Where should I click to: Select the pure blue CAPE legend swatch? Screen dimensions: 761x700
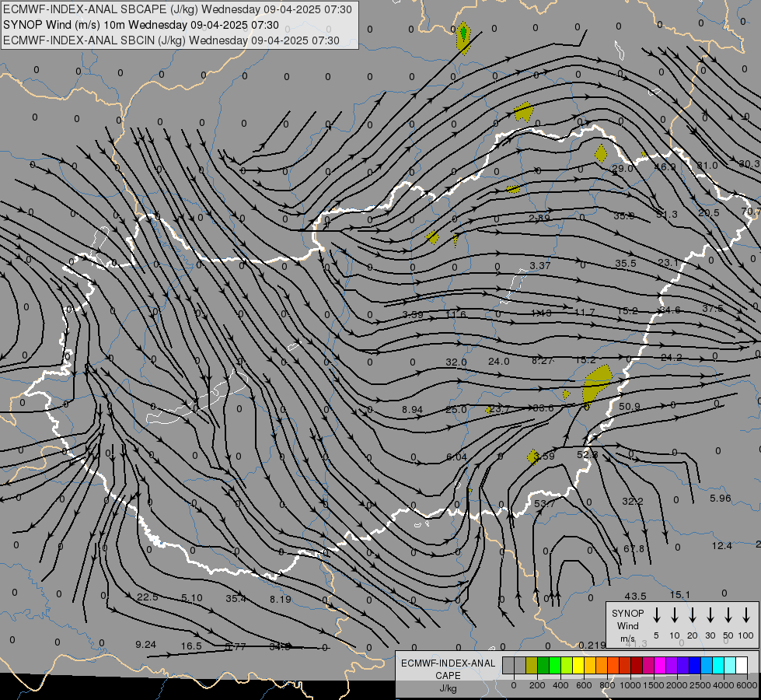click(x=696, y=665)
